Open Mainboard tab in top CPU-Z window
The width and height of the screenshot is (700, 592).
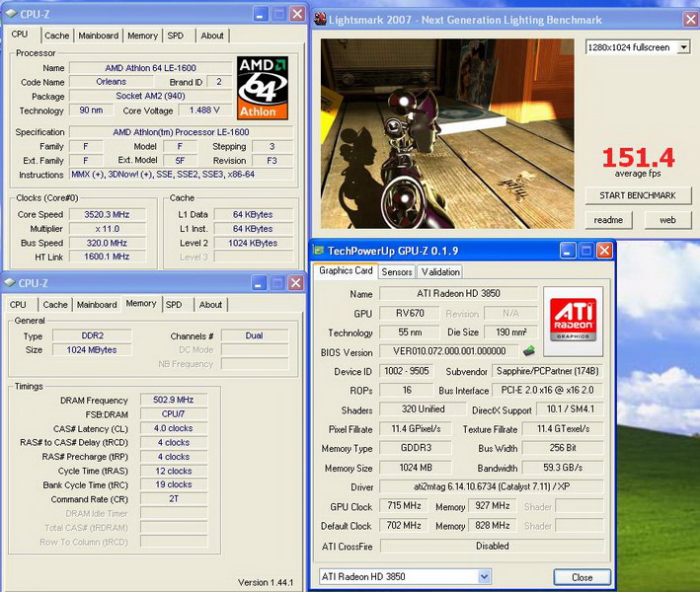coord(99,36)
